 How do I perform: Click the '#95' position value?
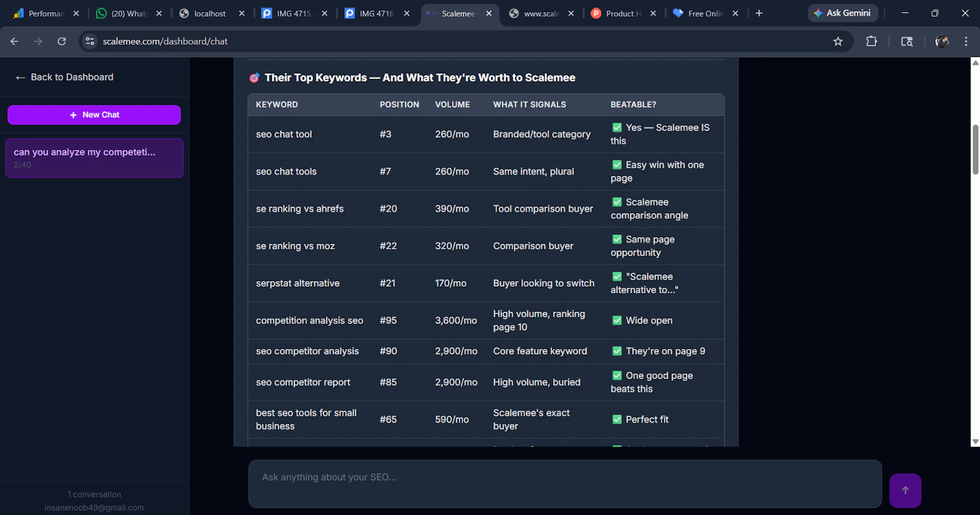point(388,321)
